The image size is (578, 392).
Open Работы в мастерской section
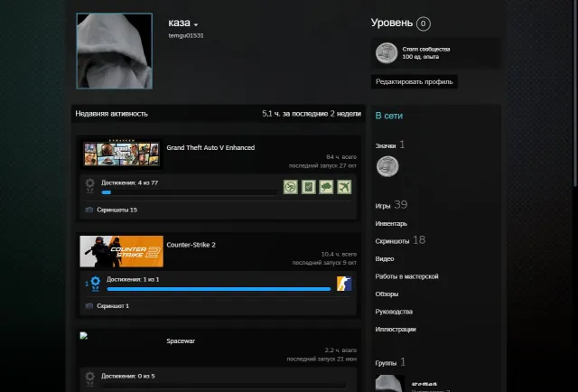[x=406, y=276]
